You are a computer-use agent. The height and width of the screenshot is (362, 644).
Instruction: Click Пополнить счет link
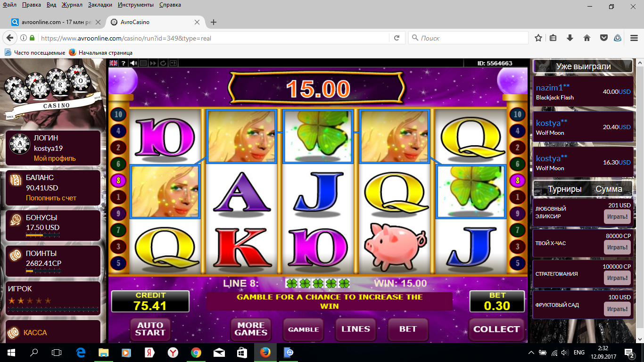pyautogui.click(x=51, y=198)
